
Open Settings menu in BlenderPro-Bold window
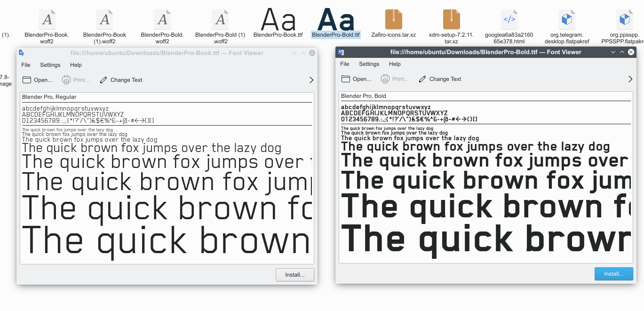pyautogui.click(x=369, y=64)
